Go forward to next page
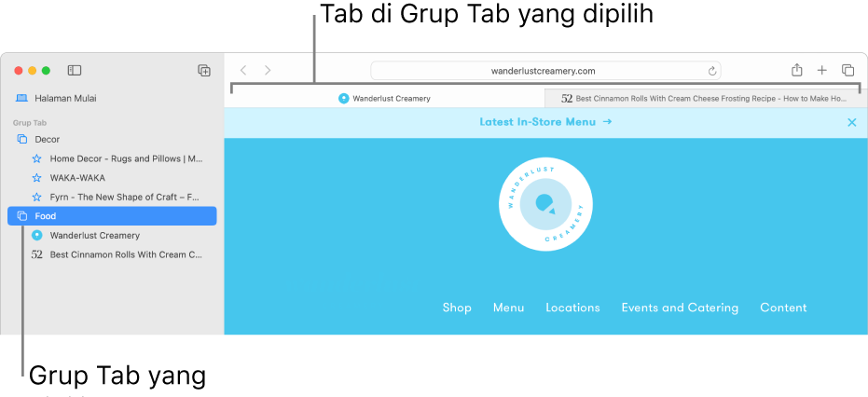Screen dimensions: 868x397 pos(268,70)
